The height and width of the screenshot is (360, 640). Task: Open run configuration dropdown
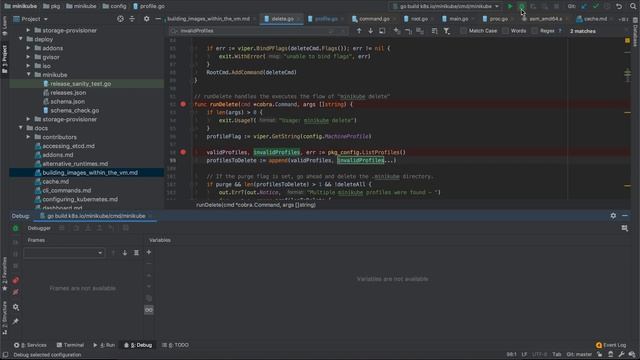click(x=445, y=7)
